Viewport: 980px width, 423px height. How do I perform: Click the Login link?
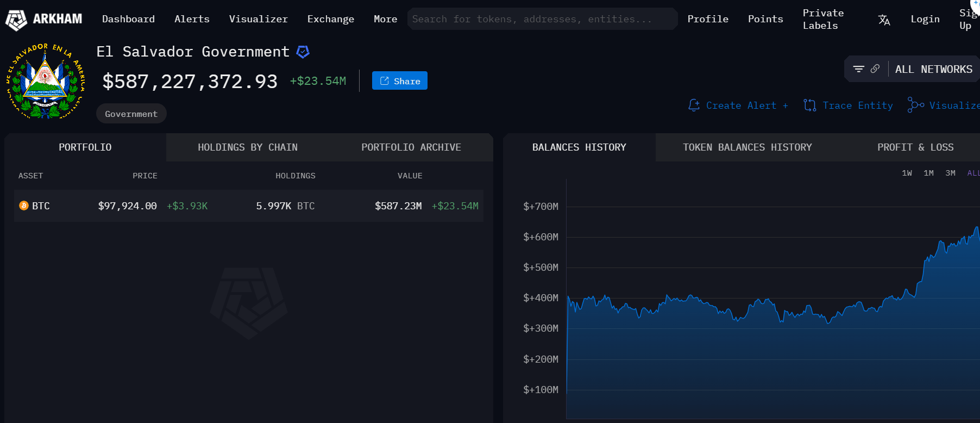tap(925, 19)
